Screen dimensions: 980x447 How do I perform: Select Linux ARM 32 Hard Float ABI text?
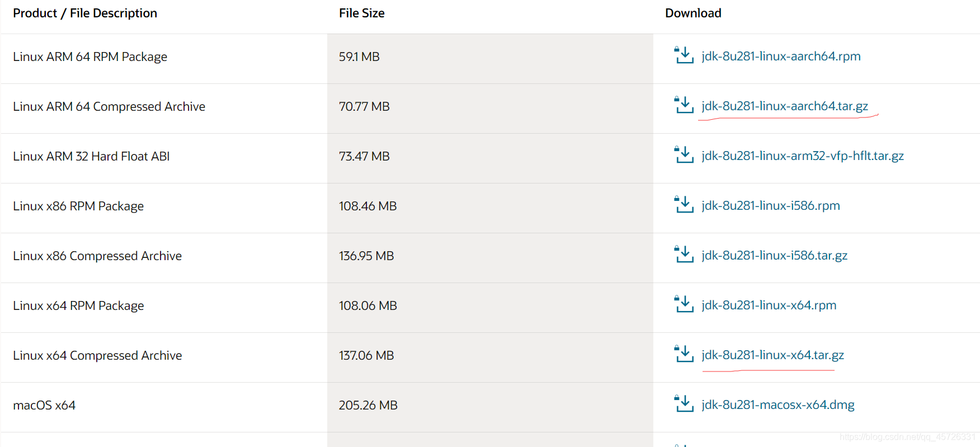pos(91,157)
